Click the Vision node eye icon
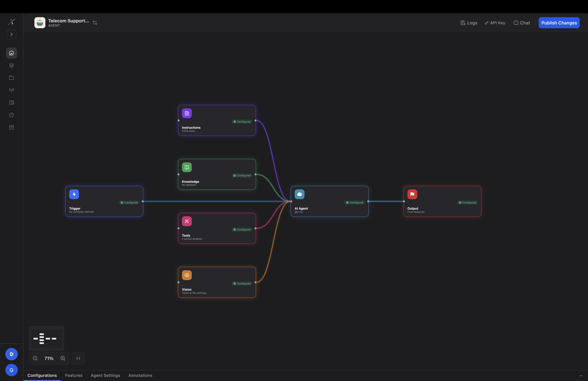The width and height of the screenshot is (588, 381). click(187, 275)
